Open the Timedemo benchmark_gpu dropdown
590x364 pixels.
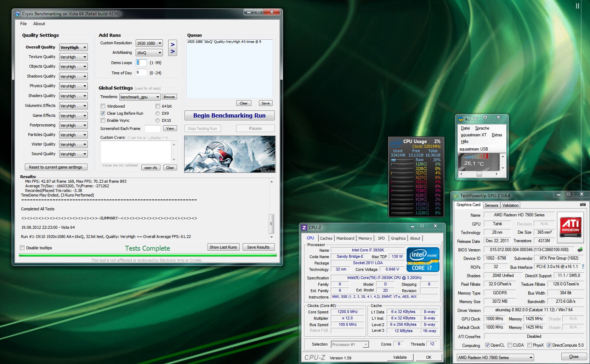[140, 97]
